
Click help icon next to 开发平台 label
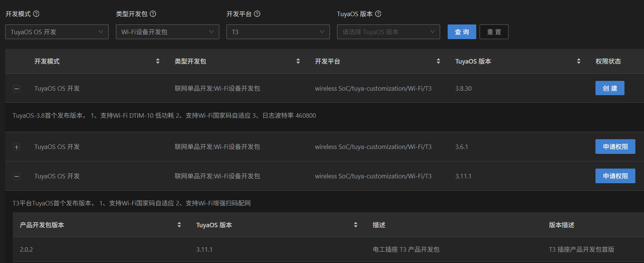point(257,14)
